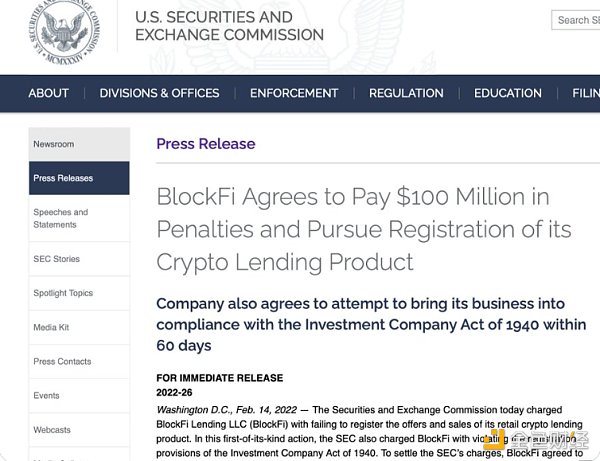Screen dimensions: 600x461
Task: Click the yellow watermark logo icon
Action: point(492,441)
